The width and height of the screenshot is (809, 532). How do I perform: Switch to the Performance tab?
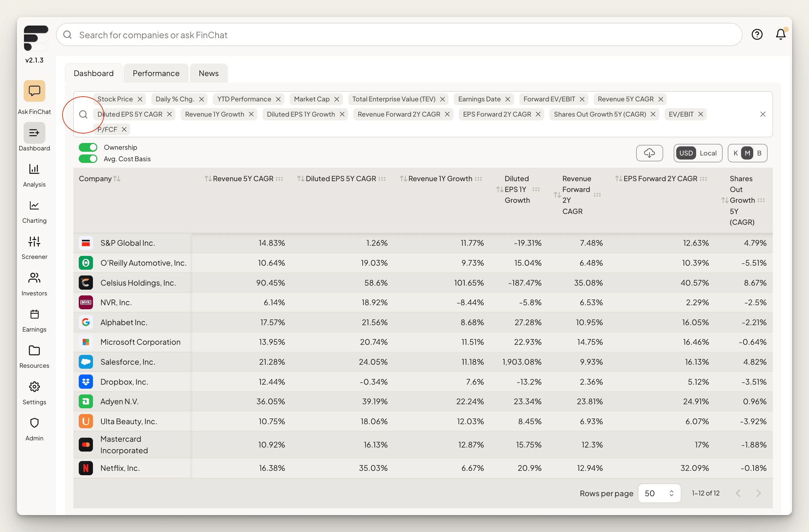click(x=156, y=73)
